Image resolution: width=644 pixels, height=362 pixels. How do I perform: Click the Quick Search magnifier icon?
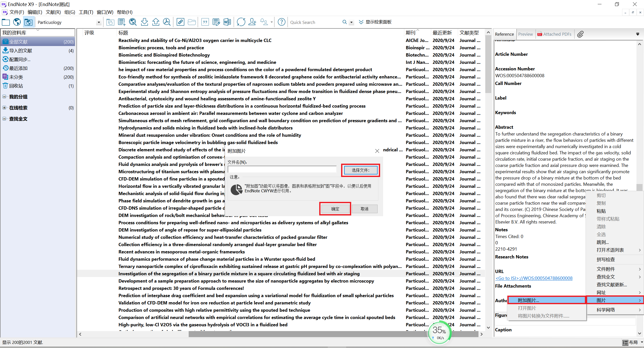[x=344, y=22]
